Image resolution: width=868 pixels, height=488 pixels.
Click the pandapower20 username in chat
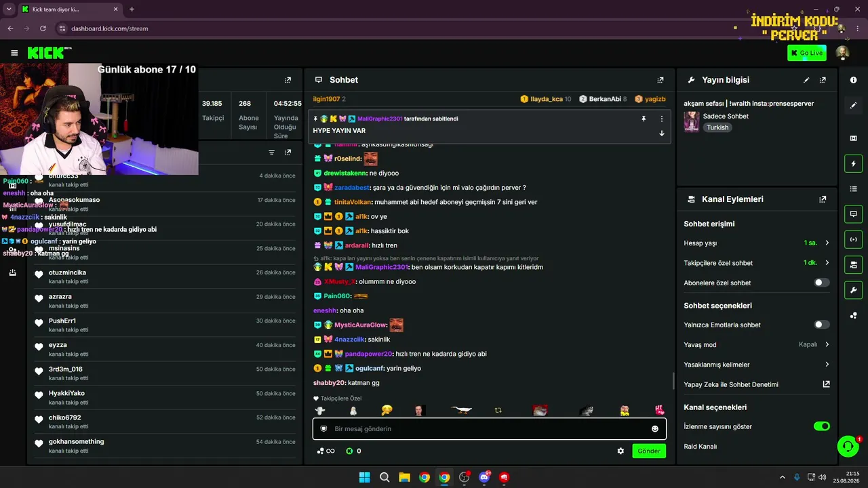pos(369,354)
